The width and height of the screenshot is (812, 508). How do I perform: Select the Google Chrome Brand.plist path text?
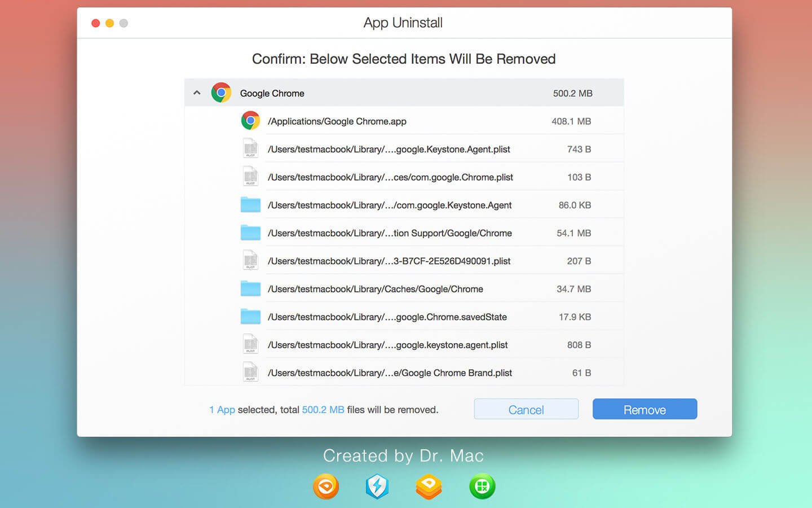click(x=390, y=373)
